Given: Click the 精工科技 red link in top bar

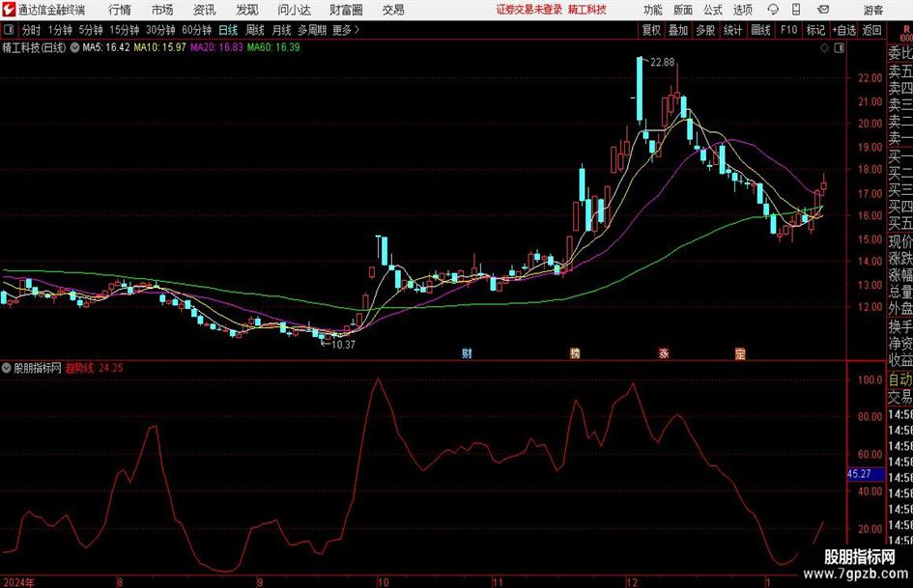Looking at the screenshot, I should coord(587,10).
